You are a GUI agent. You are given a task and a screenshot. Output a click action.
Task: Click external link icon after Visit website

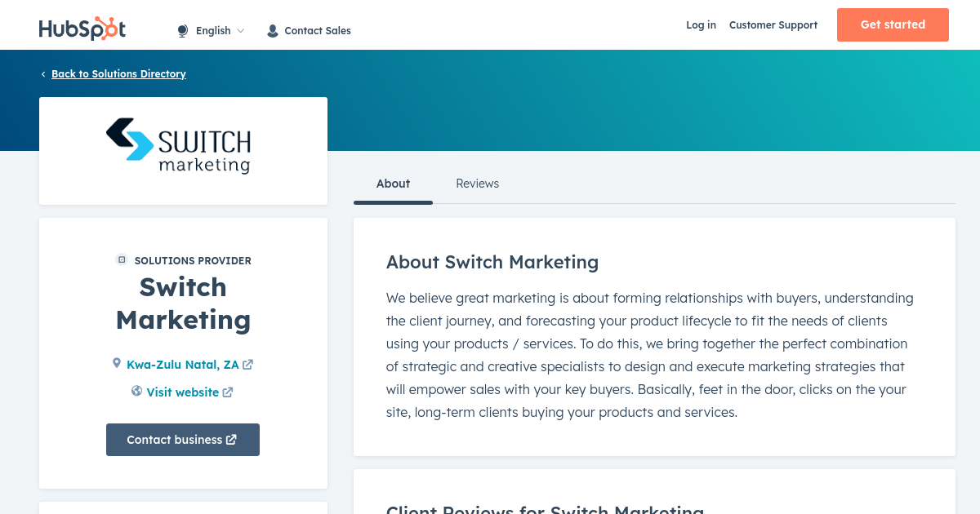(x=228, y=392)
